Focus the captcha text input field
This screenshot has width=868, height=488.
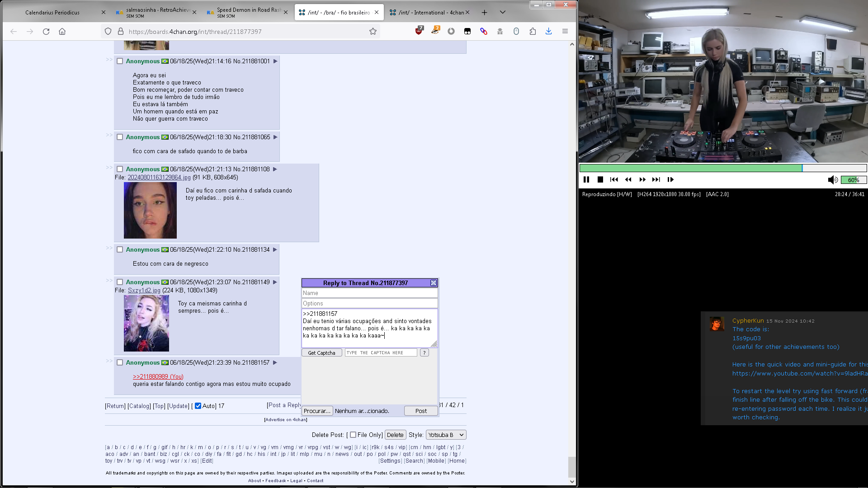[381, 353]
